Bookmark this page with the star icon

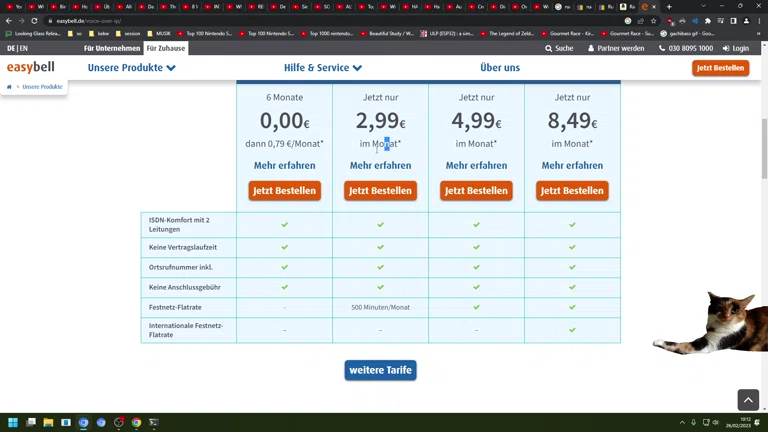(x=654, y=21)
